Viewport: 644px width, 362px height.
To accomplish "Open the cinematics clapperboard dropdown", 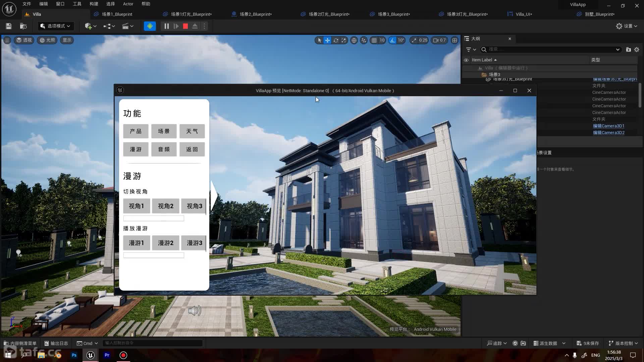I will 127,26.
